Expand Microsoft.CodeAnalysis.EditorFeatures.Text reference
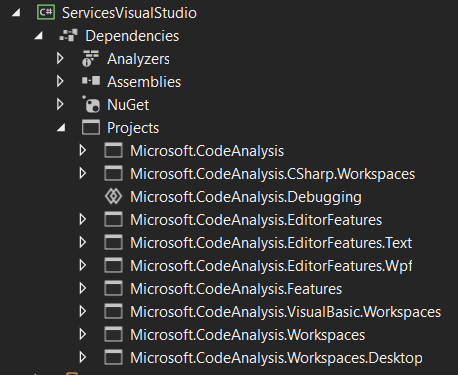This screenshot has width=458, height=375. [83, 242]
